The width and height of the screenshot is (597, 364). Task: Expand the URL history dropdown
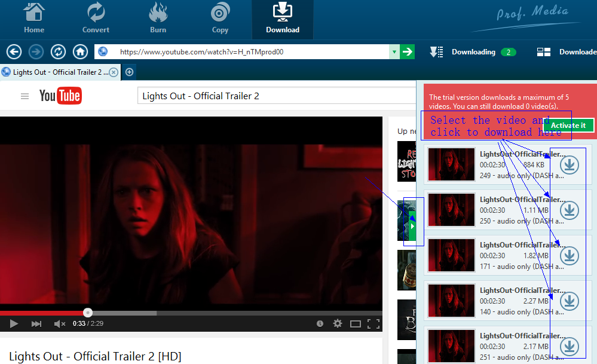[x=394, y=52]
